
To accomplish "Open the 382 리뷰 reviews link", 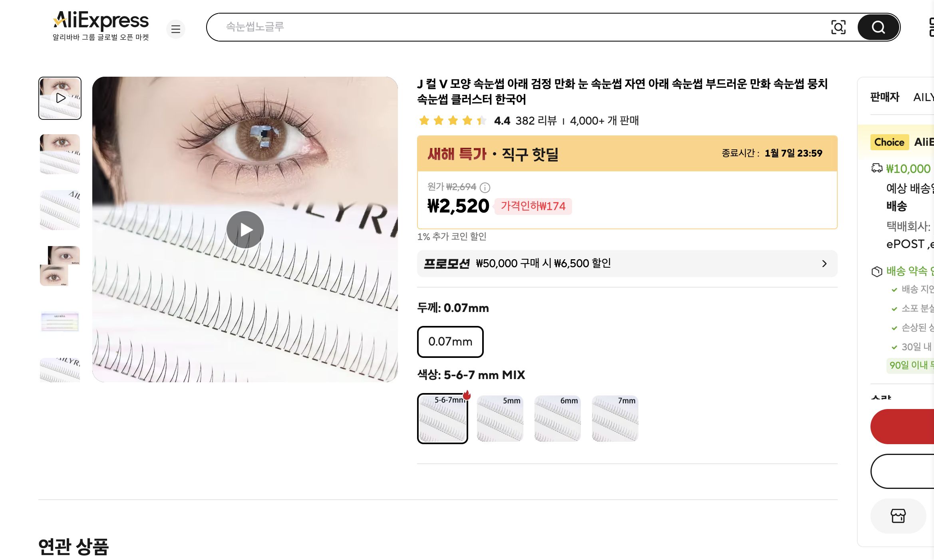I will tap(536, 121).
